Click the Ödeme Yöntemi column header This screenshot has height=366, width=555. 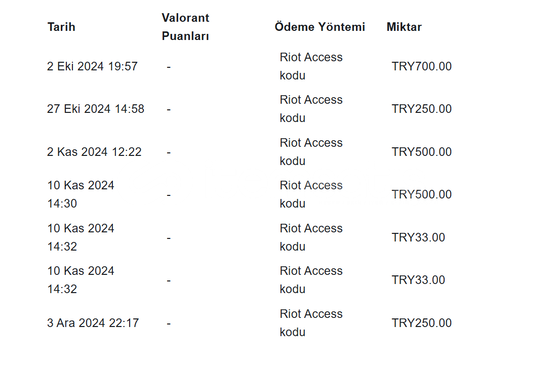tap(320, 27)
